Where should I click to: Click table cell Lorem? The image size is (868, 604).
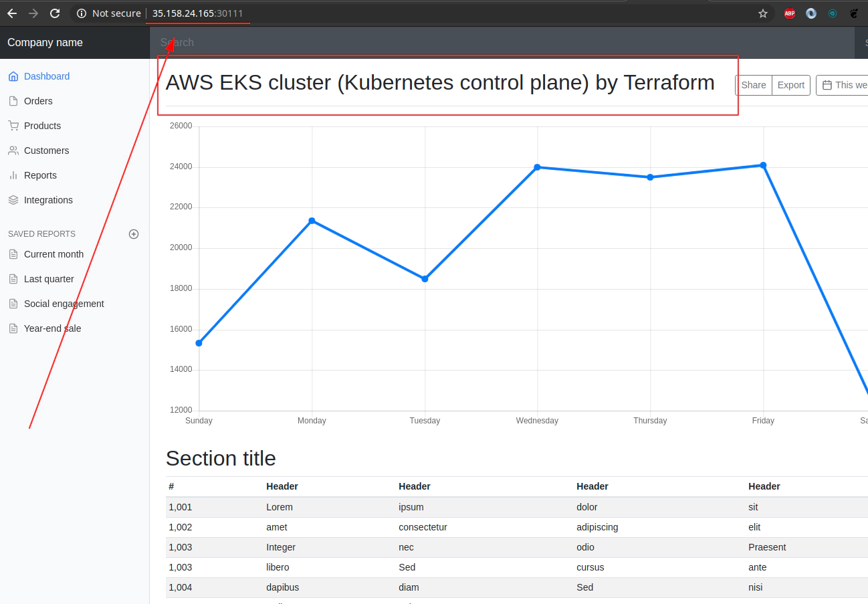pos(280,507)
